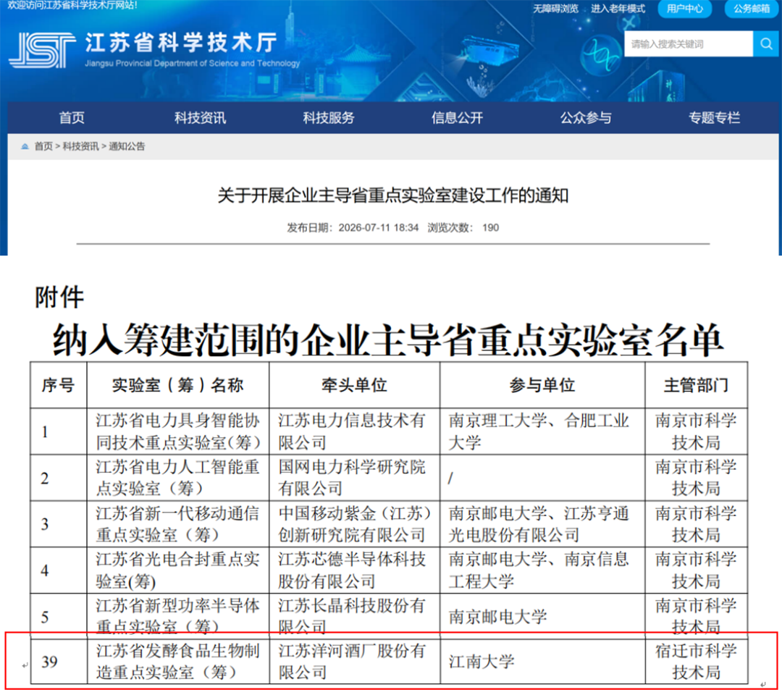Focus the search keyword input field
The image size is (782, 700).
[x=689, y=44]
